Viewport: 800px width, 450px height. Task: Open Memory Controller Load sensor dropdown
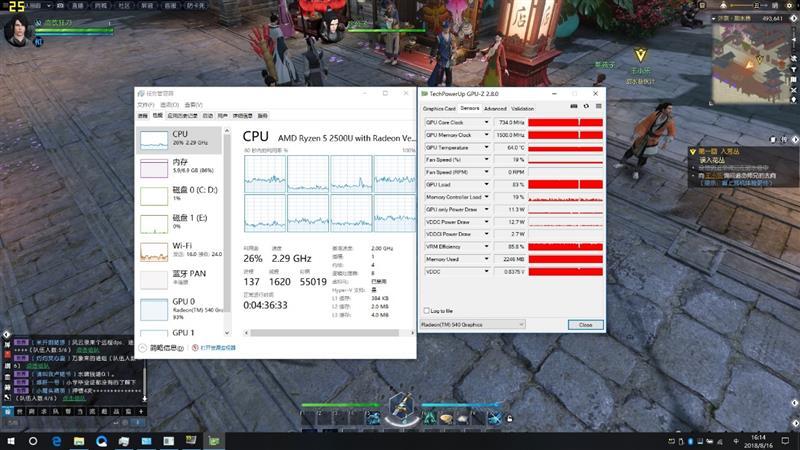tap(486, 197)
